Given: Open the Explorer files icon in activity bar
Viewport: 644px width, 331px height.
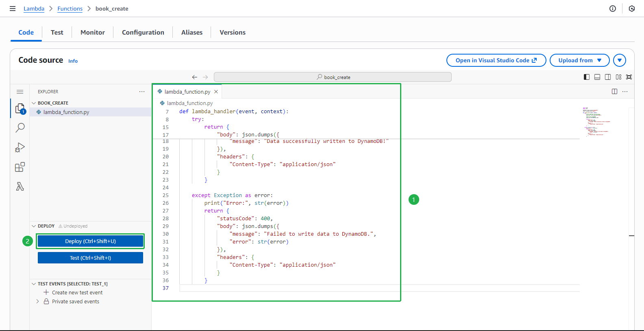Looking at the screenshot, I should 20,109.
